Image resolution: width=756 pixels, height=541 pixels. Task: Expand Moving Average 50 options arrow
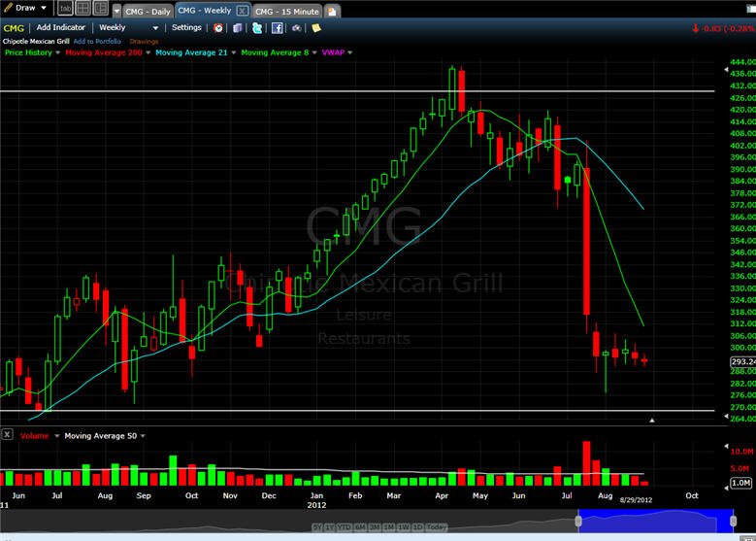(143, 436)
